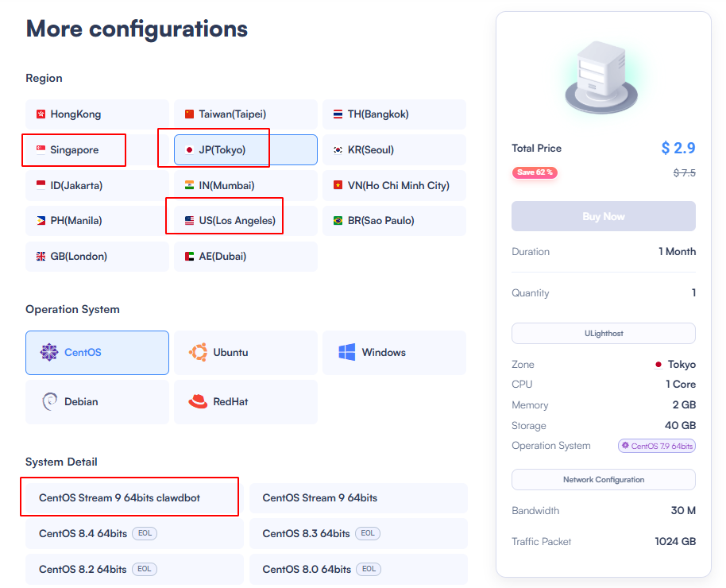726x588 pixels.
Task: Click the Save 62% badge
Action: tap(534, 172)
